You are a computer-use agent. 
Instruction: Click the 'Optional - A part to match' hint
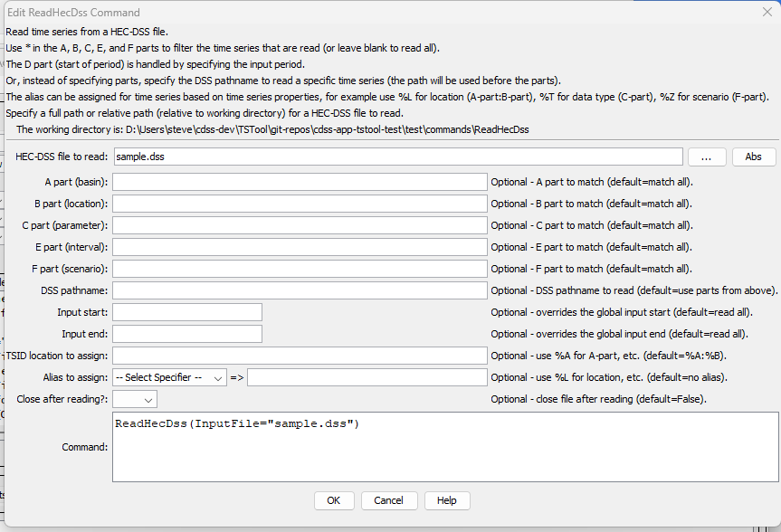coord(591,183)
